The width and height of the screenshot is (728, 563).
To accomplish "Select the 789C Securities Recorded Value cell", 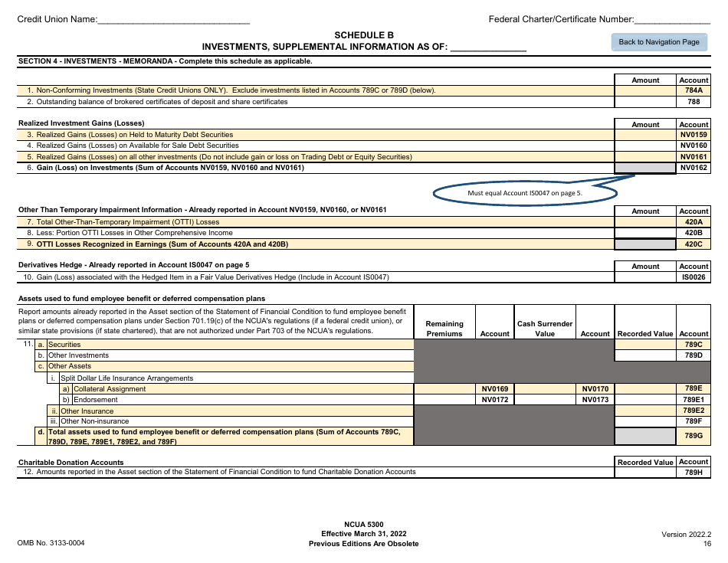I will 644,344.
